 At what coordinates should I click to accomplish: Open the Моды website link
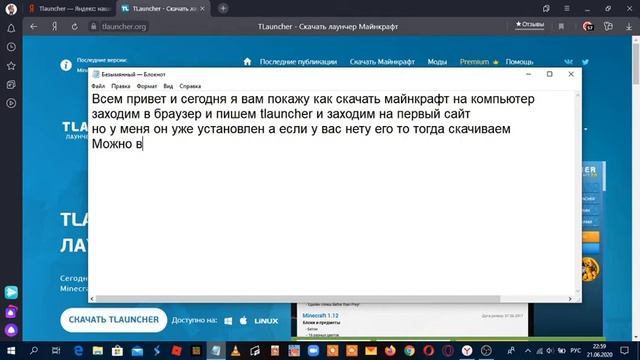point(437,62)
